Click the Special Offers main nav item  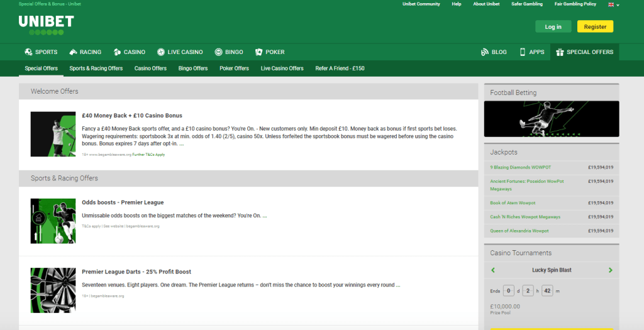pos(584,52)
